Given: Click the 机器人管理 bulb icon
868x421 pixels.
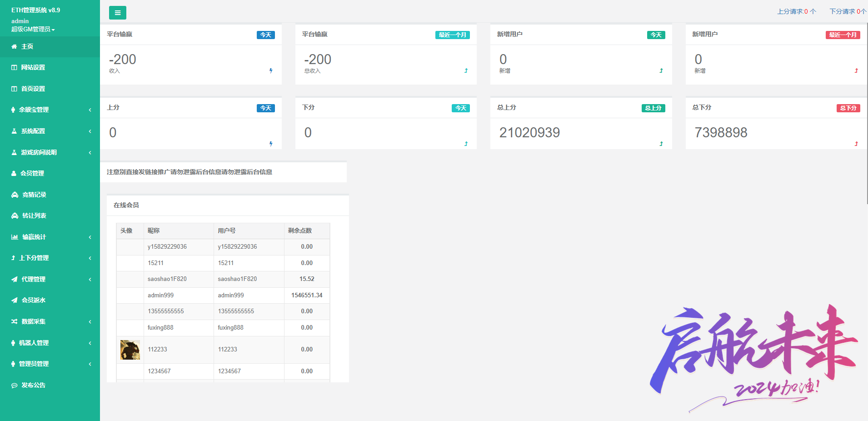Looking at the screenshot, I should click(x=13, y=343).
